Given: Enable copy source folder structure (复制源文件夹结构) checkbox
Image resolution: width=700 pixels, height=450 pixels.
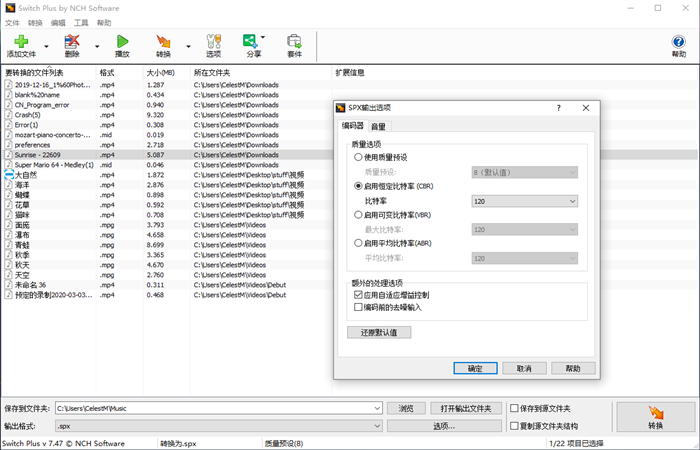Looking at the screenshot, I should tap(514, 426).
